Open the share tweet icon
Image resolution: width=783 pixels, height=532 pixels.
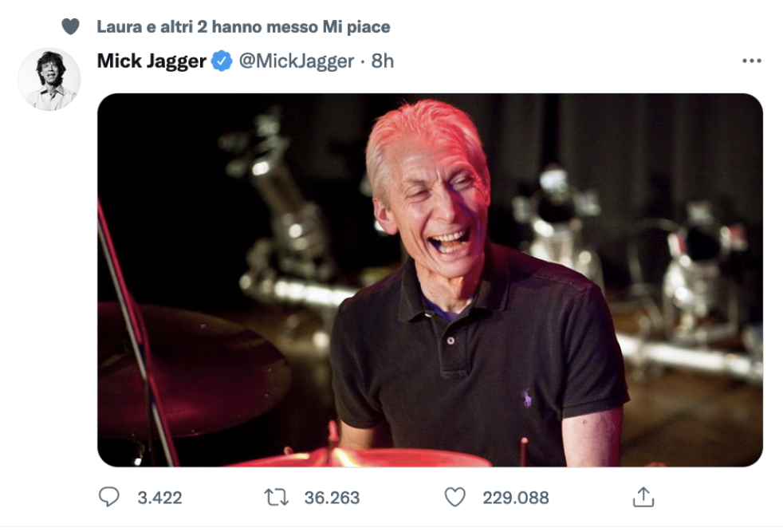click(x=643, y=498)
